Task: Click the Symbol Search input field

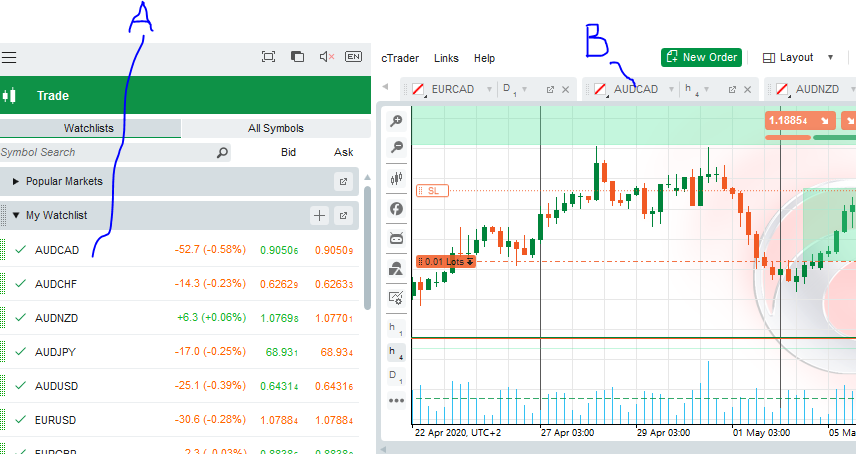Action: pos(105,153)
